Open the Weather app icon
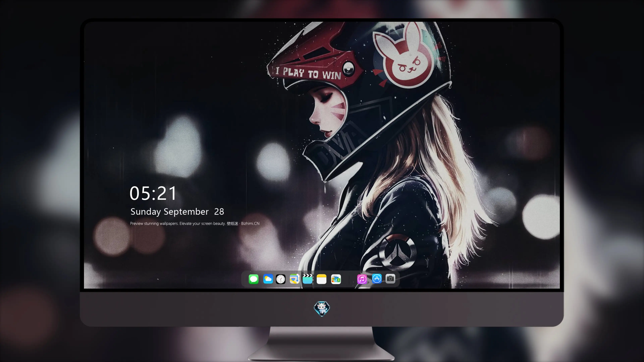The height and width of the screenshot is (362, 644). (x=268, y=279)
